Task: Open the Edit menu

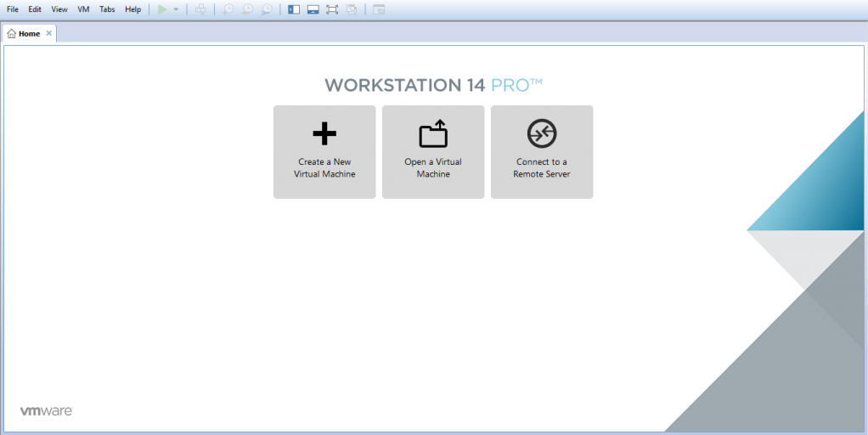Action: coord(35,9)
